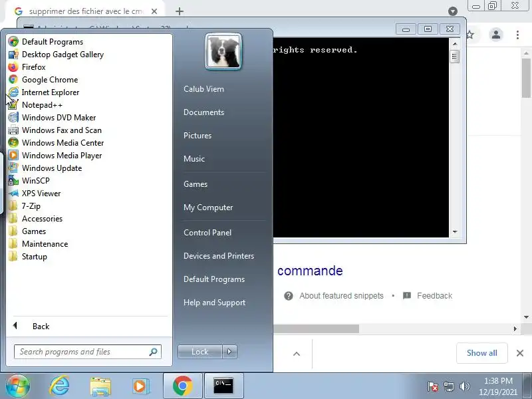Click the search magnifier icon
The image size is (532, 399).
[154, 352]
